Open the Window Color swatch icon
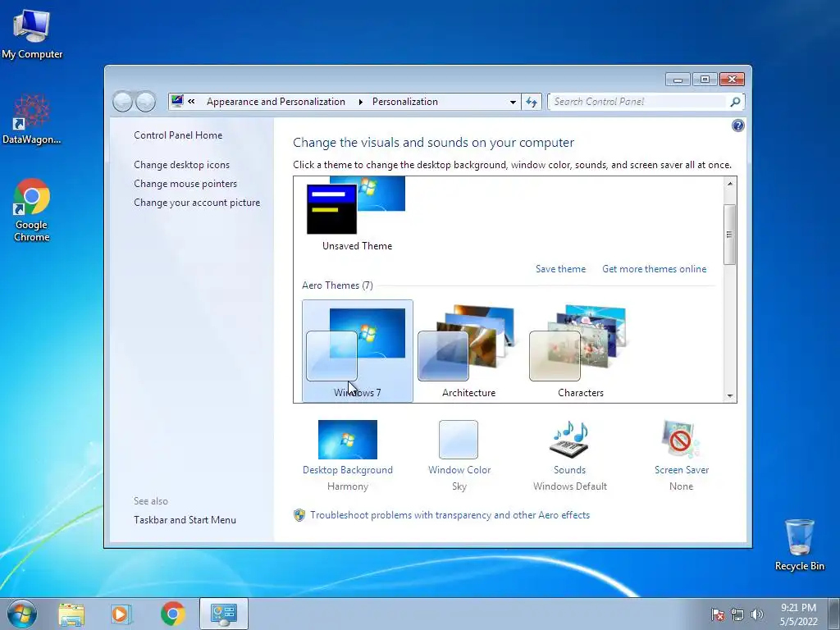Screen dimensions: 840x630 pyautogui.click(x=459, y=440)
